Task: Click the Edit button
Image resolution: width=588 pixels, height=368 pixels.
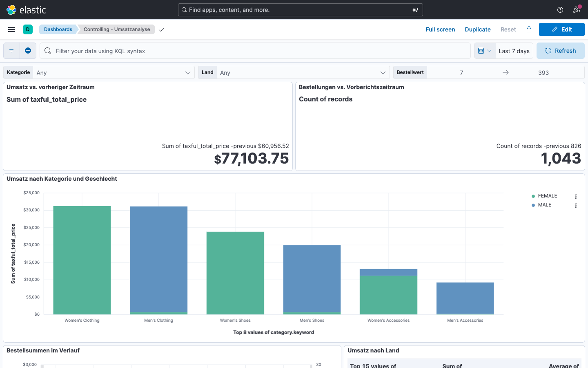Action: tap(561, 29)
